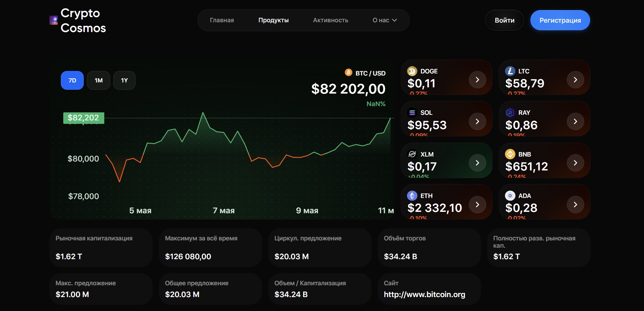Switch chart to 1M range

99,80
